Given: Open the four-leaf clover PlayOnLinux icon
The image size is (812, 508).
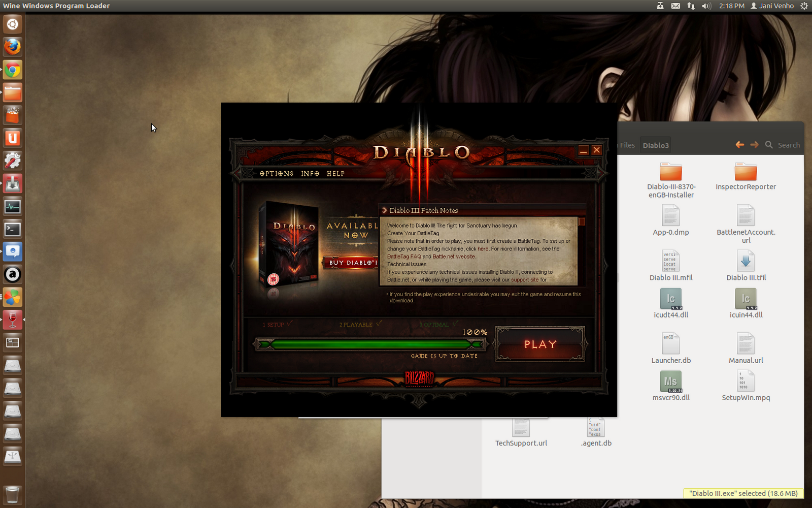Looking at the screenshot, I should click(13, 297).
